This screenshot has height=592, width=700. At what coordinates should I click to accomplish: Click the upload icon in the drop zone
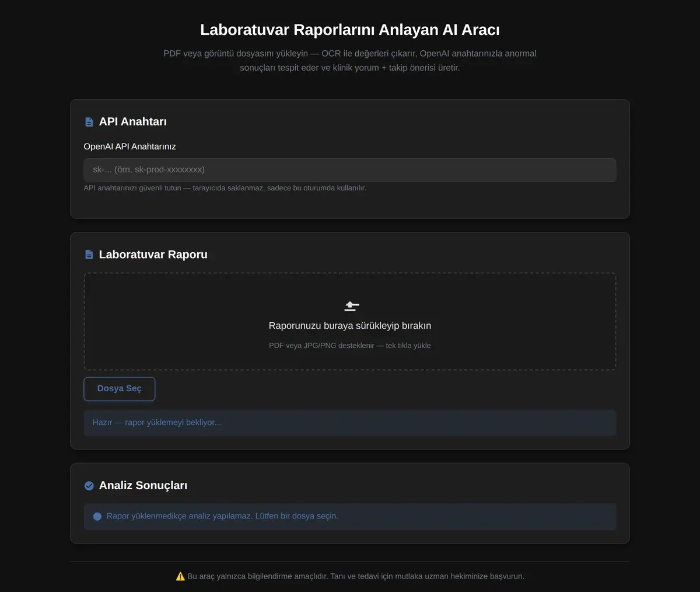point(351,306)
